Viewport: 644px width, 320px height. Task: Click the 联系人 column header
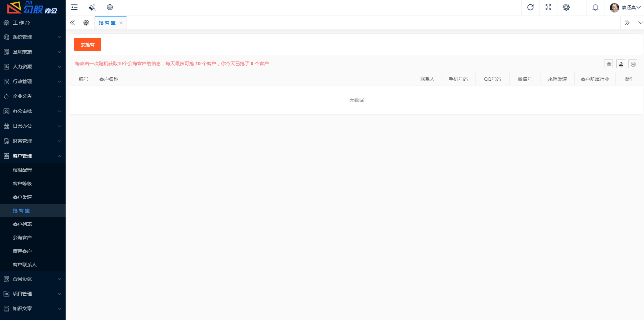tap(428, 79)
